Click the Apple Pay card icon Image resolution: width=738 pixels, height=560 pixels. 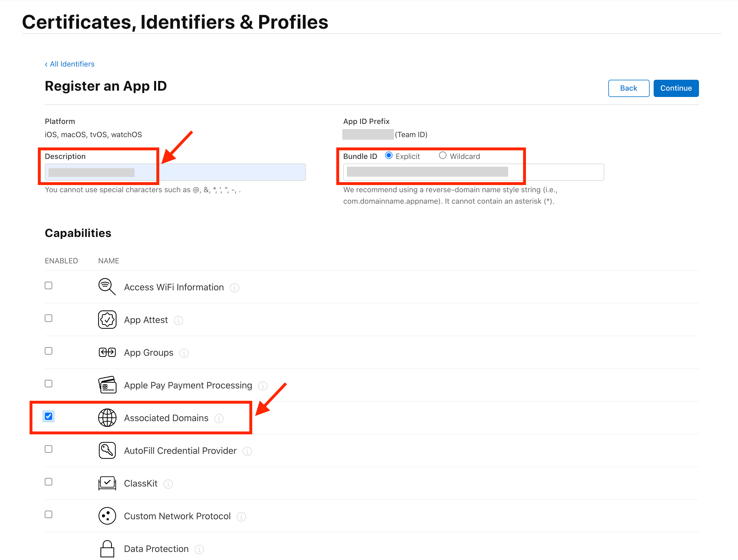coord(107,385)
